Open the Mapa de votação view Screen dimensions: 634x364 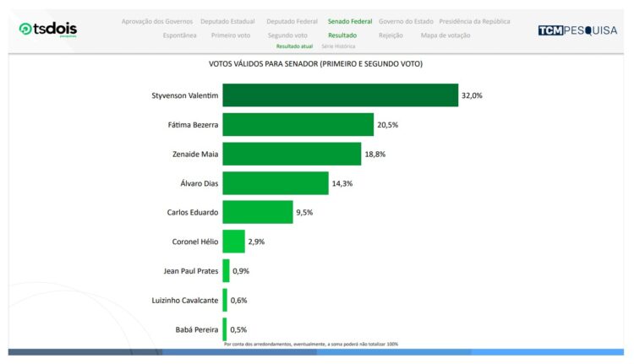click(445, 35)
